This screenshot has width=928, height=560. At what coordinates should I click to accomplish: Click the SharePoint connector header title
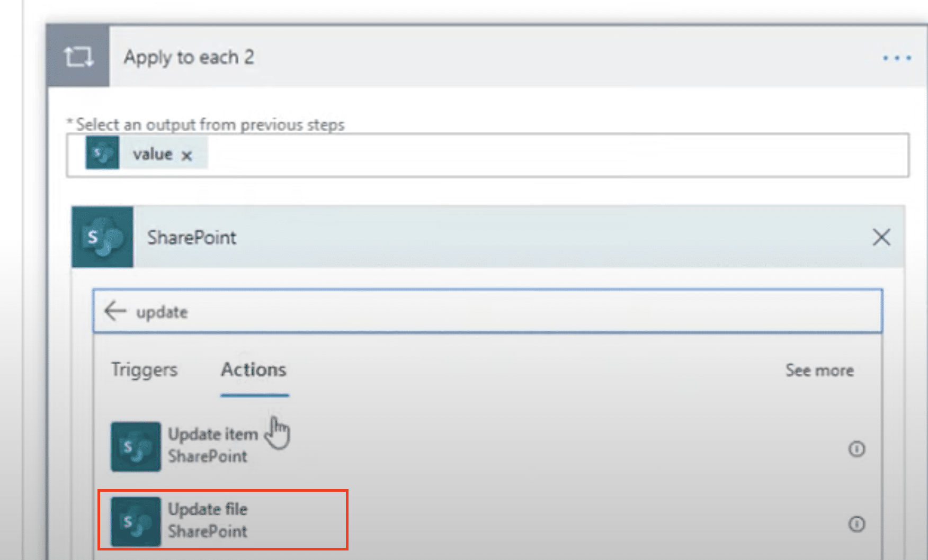click(192, 238)
